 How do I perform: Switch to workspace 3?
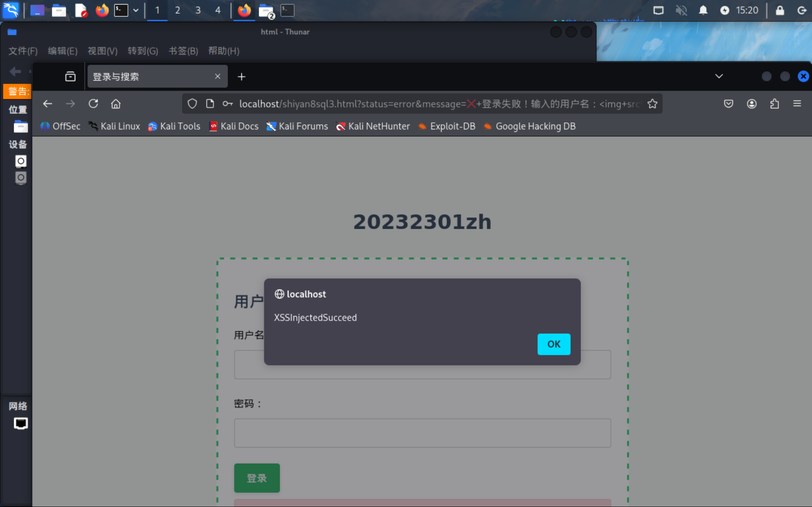tap(198, 10)
